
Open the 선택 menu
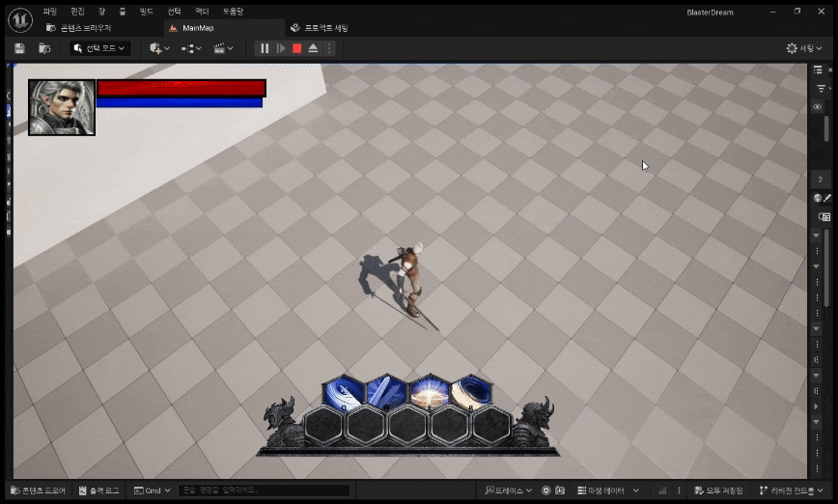tap(174, 12)
